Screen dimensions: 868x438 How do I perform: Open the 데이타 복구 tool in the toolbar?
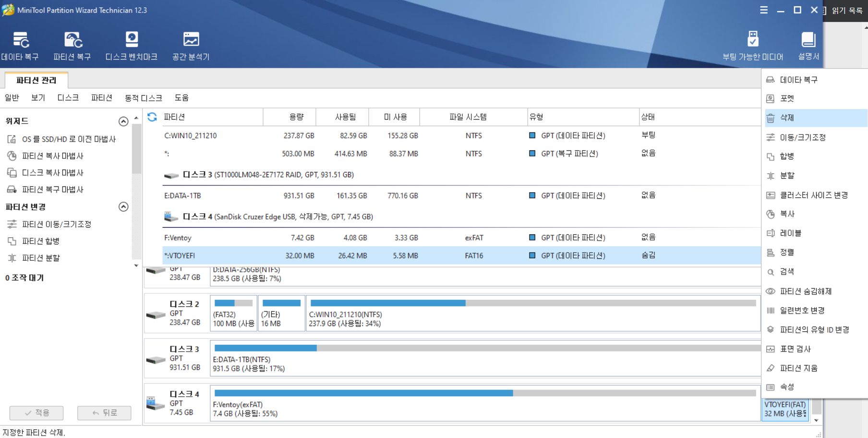[20, 46]
